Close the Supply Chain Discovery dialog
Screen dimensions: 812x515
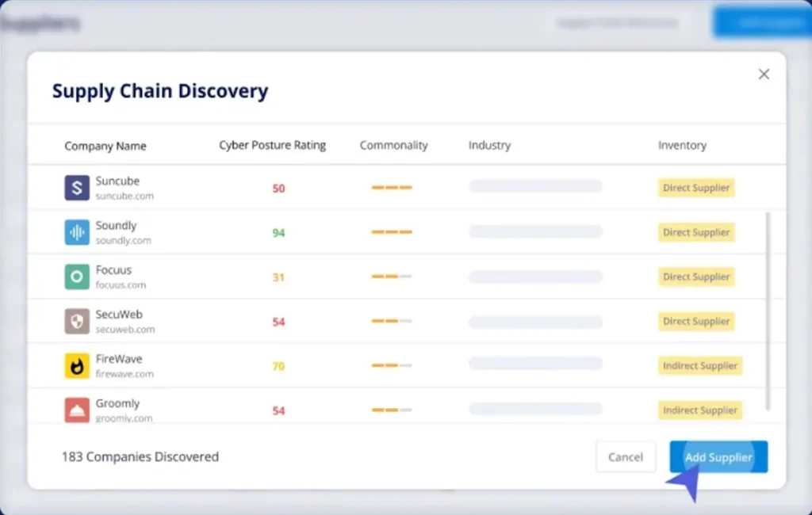click(764, 74)
